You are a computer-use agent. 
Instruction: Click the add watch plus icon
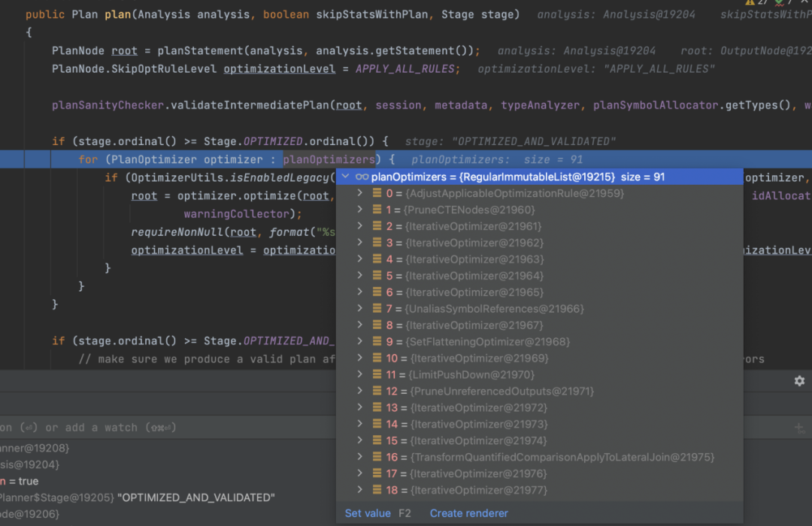click(x=799, y=428)
